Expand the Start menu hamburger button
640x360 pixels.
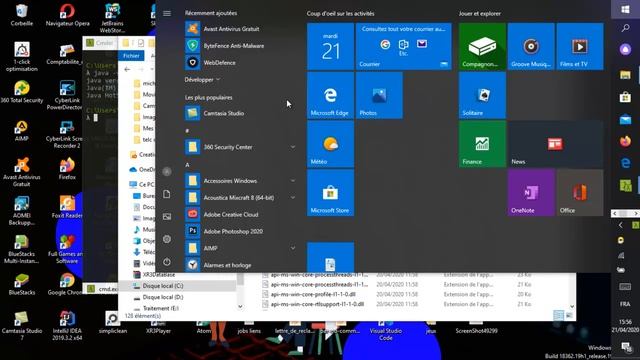167,13
